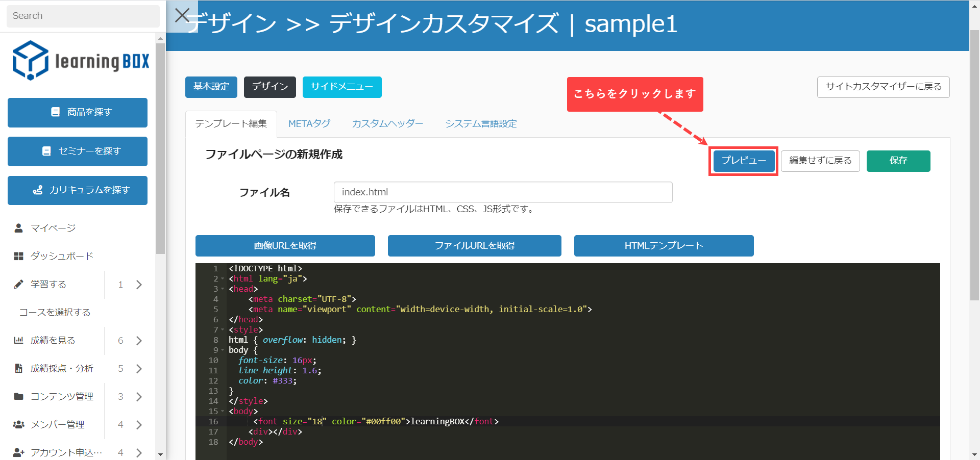Click the green 保存 button
Viewport: 980px width, 460px height.
898,161
